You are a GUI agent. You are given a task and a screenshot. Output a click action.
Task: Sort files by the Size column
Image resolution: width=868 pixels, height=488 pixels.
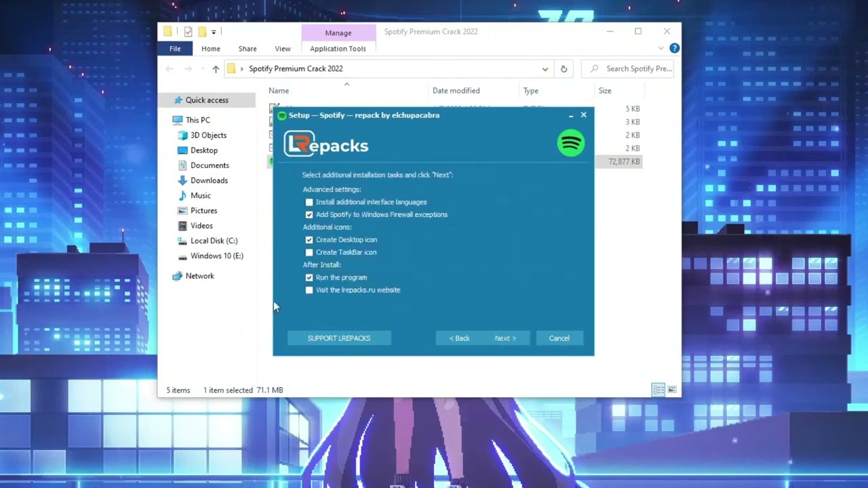pyautogui.click(x=605, y=91)
